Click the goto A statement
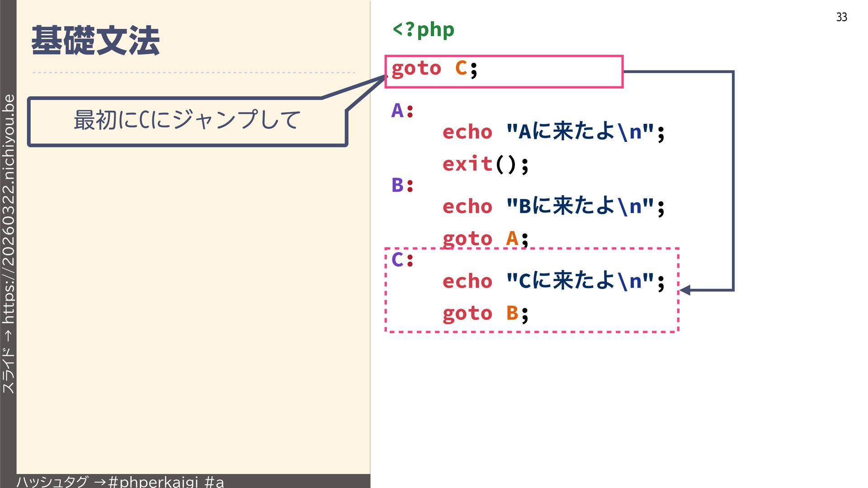Viewport: 868px width, 488px height. pos(485,238)
